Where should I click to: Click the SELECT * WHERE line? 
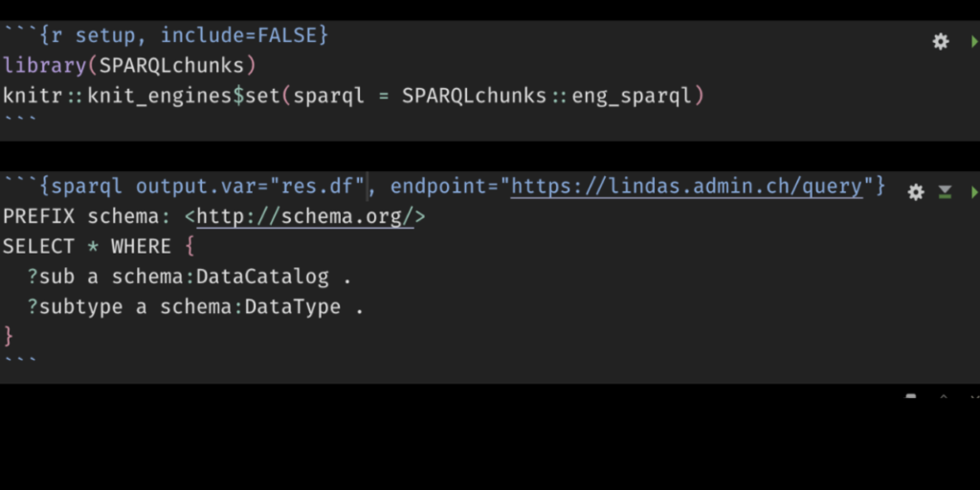99,246
